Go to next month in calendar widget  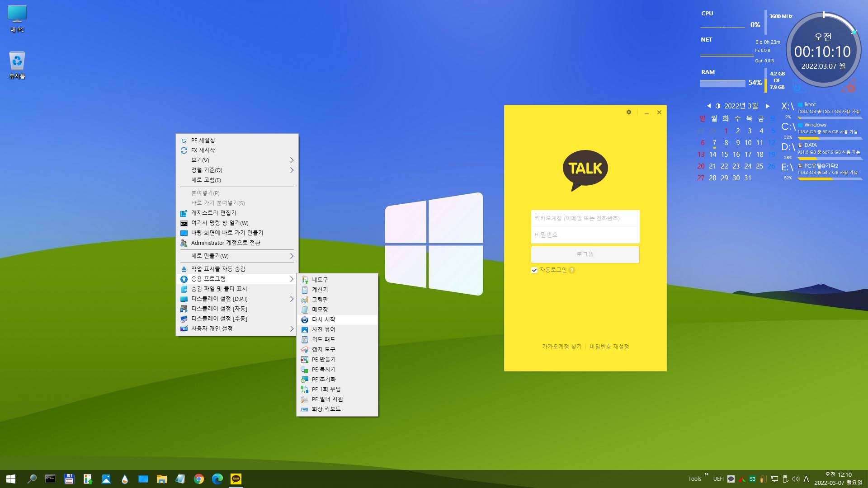coord(767,106)
